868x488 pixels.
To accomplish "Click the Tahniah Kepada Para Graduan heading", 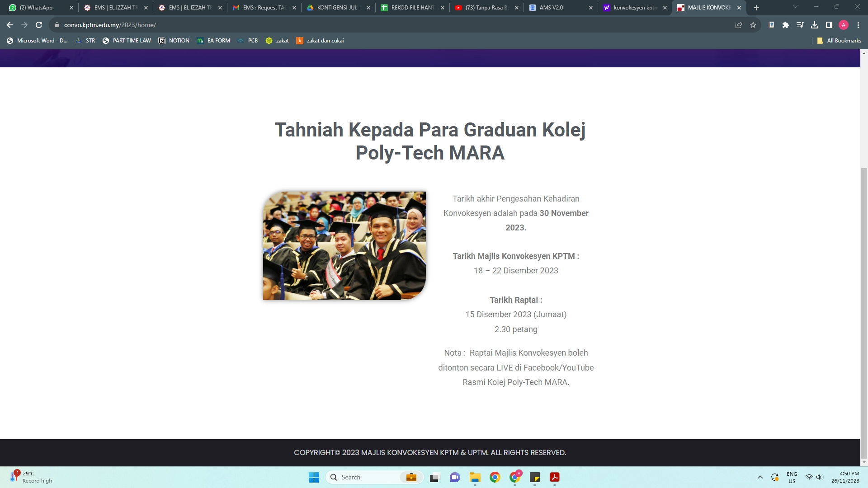I will click(430, 141).
